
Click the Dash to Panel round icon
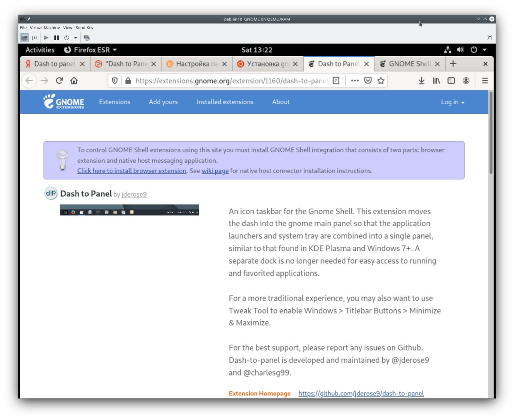pos(51,193)
